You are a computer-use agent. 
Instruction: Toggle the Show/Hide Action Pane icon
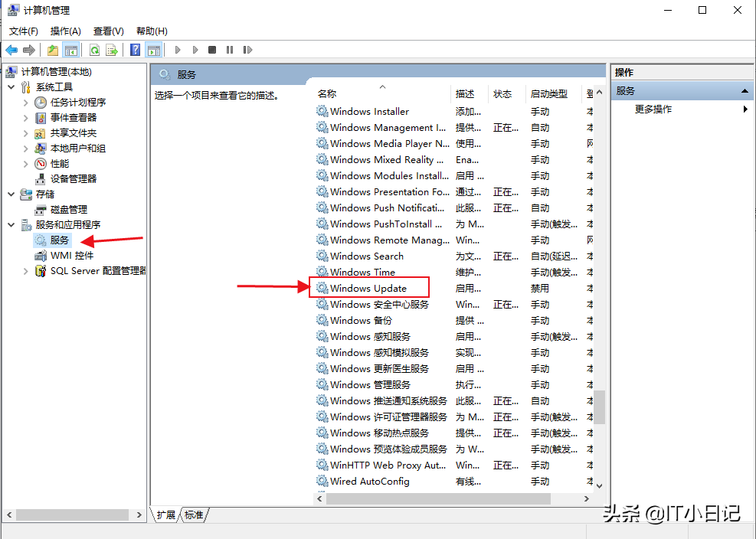pos(154,50)
